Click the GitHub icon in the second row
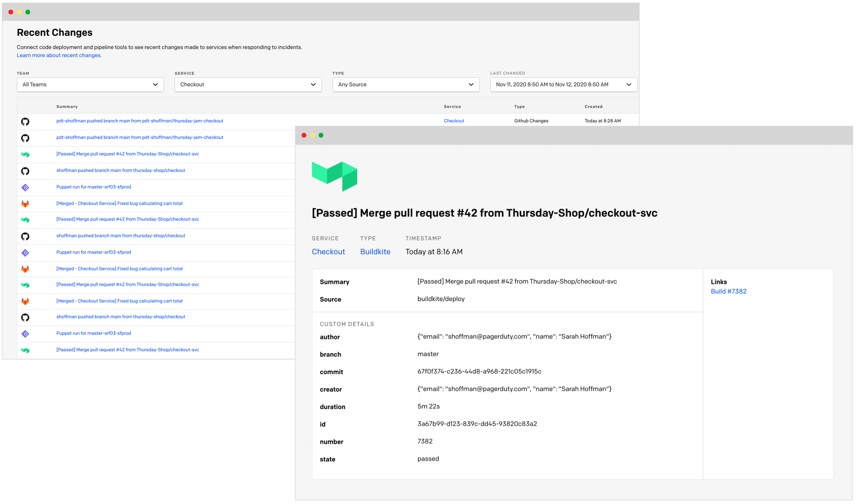Image resolution: width=856 pixels, height=504 pixels. pos(25,138)
